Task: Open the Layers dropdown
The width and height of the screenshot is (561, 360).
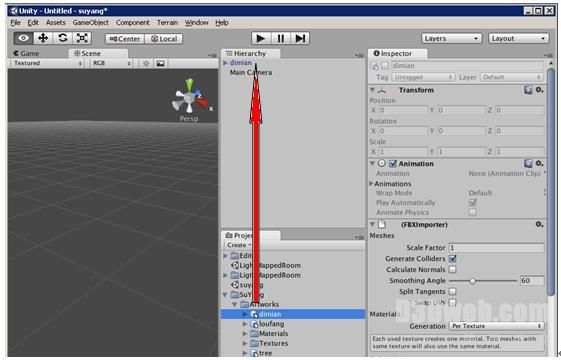Action: click(x=451, y=38)
